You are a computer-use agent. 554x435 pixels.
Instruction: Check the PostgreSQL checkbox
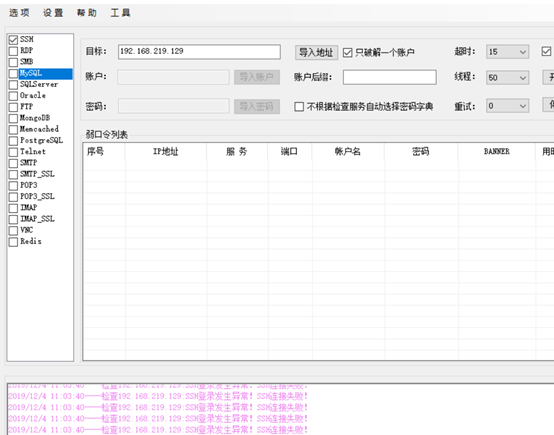[13, 141]
